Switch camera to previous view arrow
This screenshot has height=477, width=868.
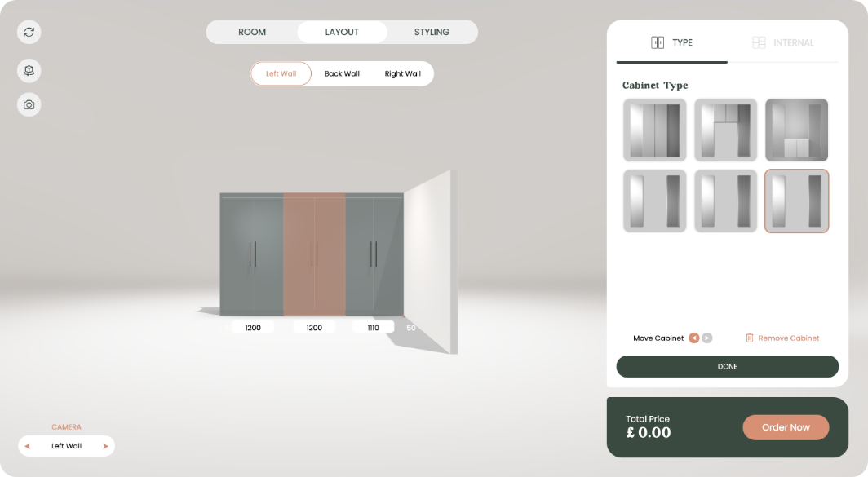click(x=27, y=446)
